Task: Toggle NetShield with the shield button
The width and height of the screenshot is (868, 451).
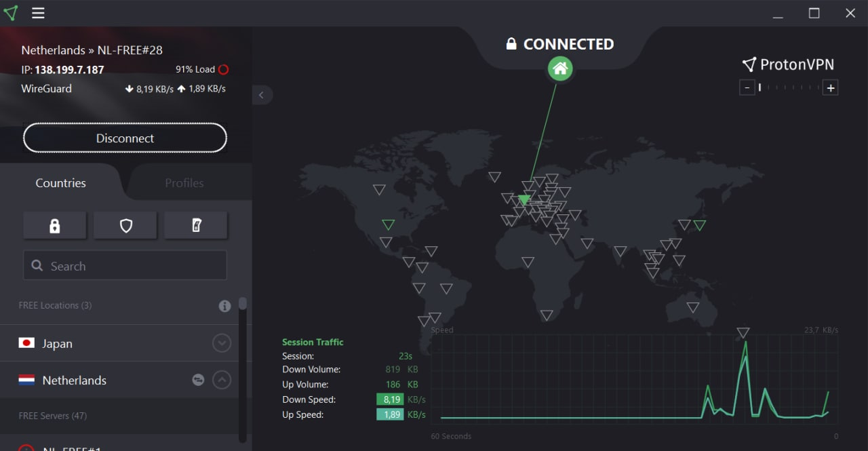Action: tap(125, 226)
